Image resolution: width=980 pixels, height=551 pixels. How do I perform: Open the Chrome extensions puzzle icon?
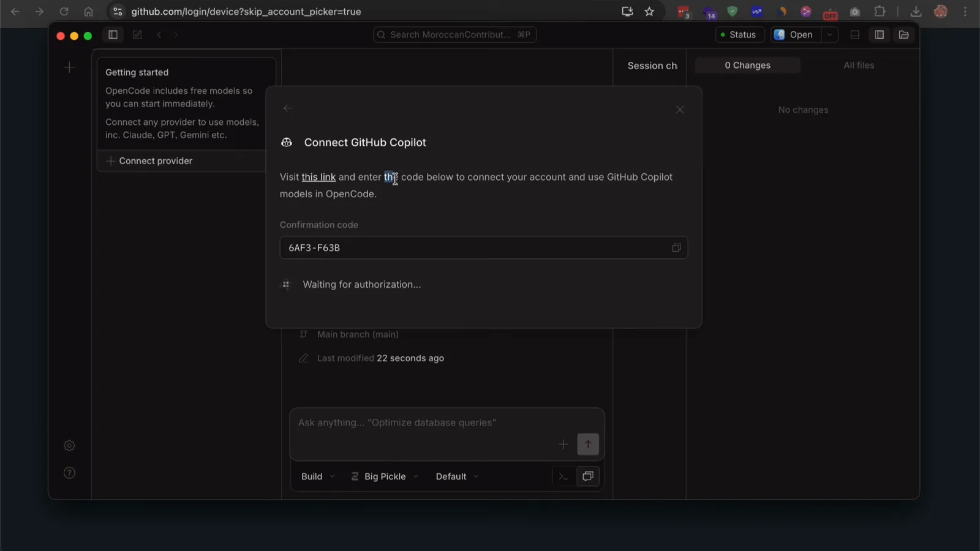pyautogui.click(x=880, y=12)
